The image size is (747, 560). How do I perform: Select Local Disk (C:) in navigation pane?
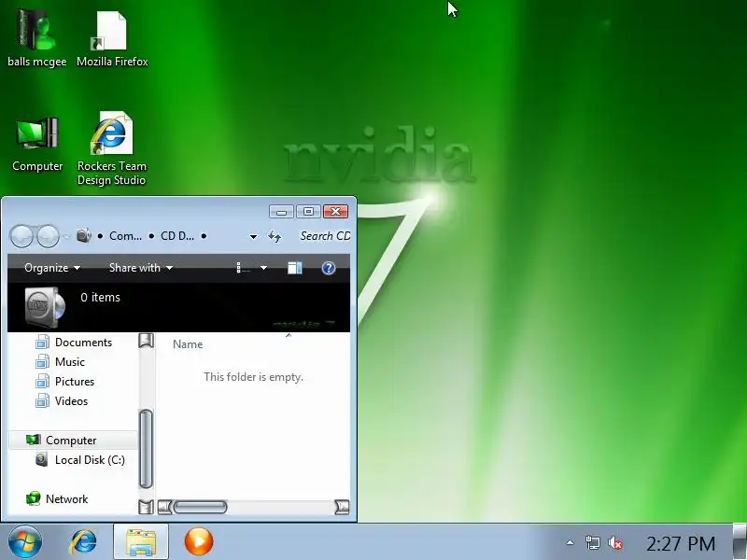click(x=90, y=460)
